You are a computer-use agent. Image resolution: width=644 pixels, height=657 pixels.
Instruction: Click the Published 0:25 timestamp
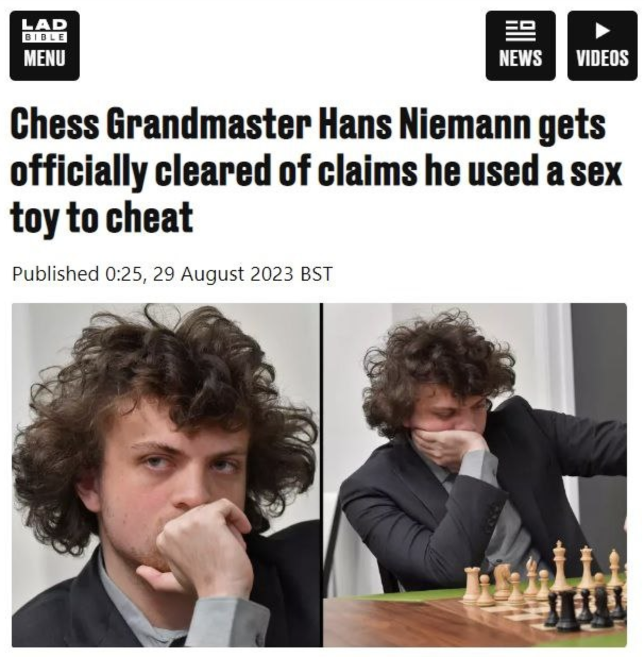[78, 274]
